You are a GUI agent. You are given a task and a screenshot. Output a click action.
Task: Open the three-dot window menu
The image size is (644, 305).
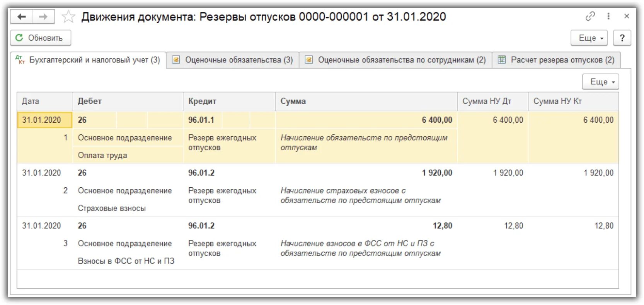[x=608, y=16]
